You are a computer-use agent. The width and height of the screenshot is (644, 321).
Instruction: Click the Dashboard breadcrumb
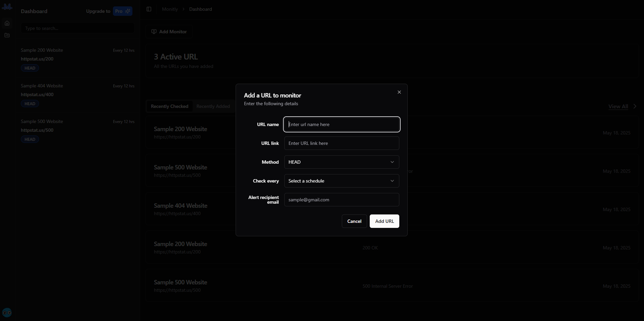click(x=200, y=9)
